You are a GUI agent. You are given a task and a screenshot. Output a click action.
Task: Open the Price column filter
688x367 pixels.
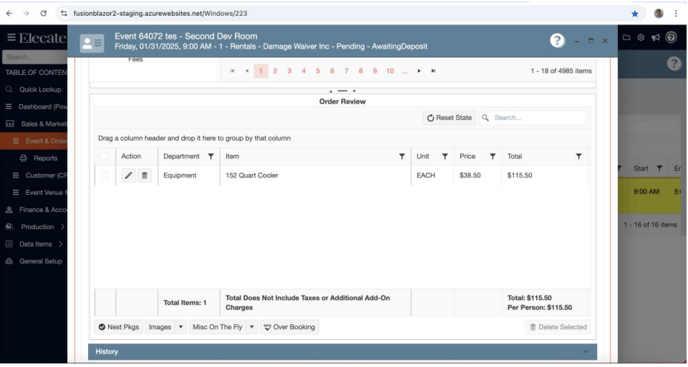point(493,156)
